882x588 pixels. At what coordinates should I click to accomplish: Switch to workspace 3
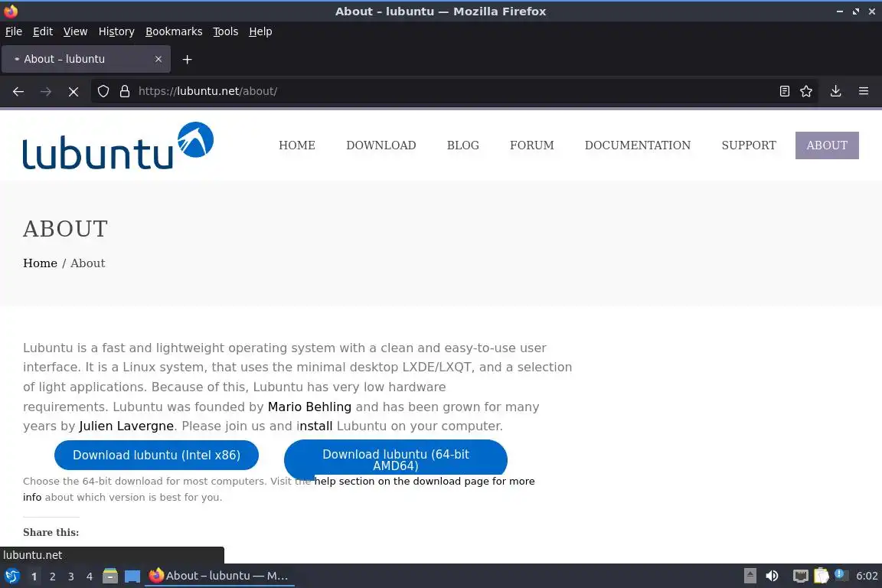pos(71,577)
